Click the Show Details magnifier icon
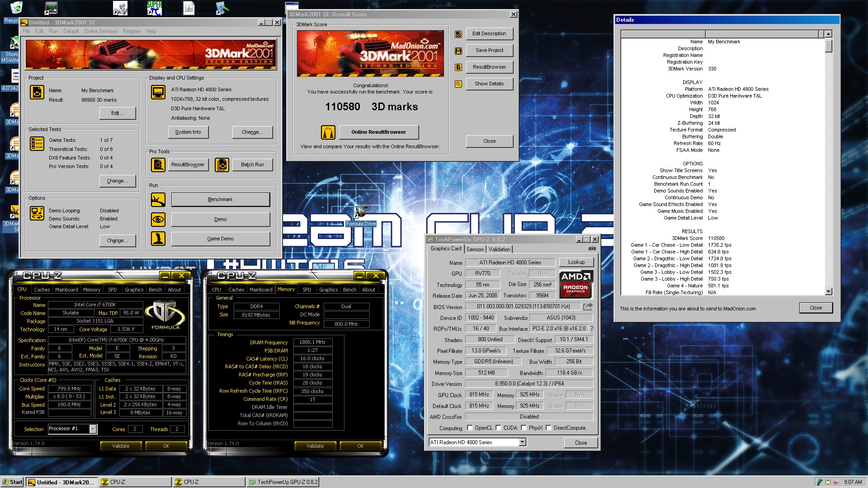This screenshot has width=868, height=488. (x=458, y=84)
